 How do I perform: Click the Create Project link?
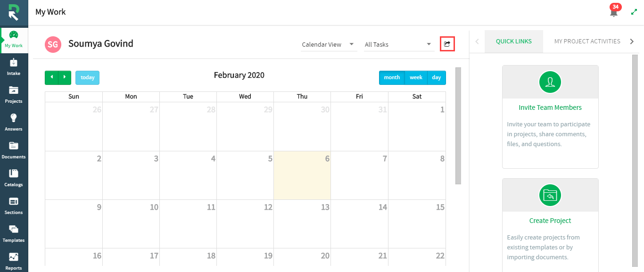tap(550, 221)
